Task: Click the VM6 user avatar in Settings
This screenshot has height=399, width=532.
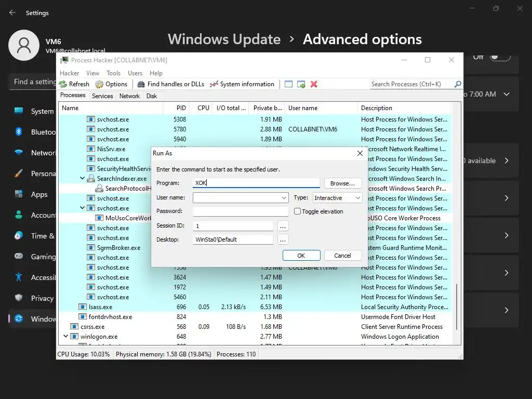Action: (24, 45)
